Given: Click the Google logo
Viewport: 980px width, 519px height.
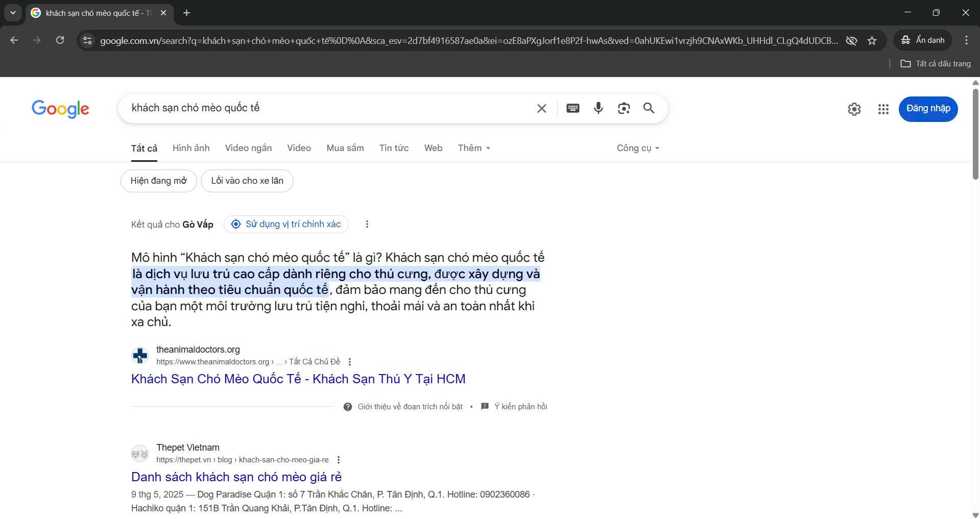Looking at the screenshot, I should pyautogui.click(x=60, y=109).
